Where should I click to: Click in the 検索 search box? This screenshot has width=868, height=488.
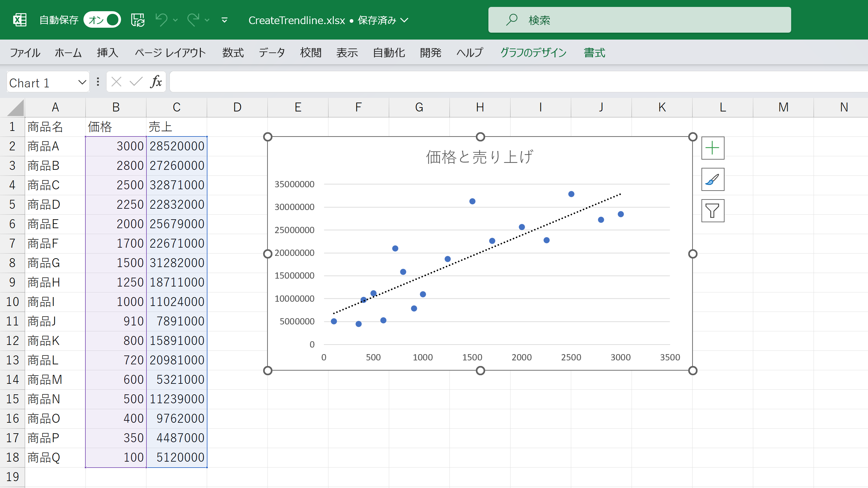click(x=639, y=20)
